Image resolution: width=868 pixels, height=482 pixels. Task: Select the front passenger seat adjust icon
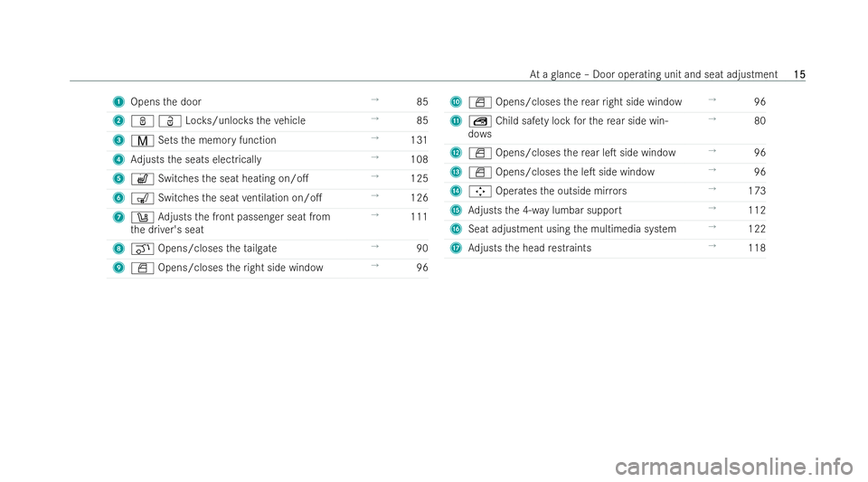pos(142,217)
